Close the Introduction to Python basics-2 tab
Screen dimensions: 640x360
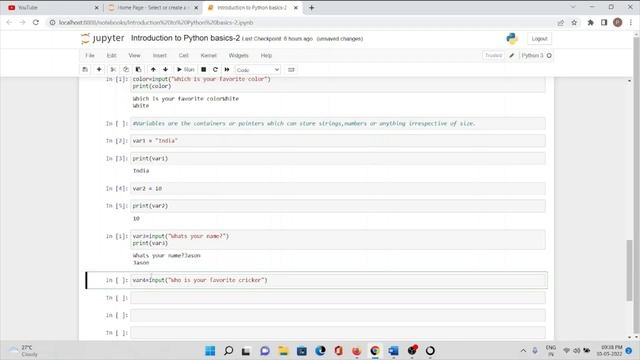296,8
